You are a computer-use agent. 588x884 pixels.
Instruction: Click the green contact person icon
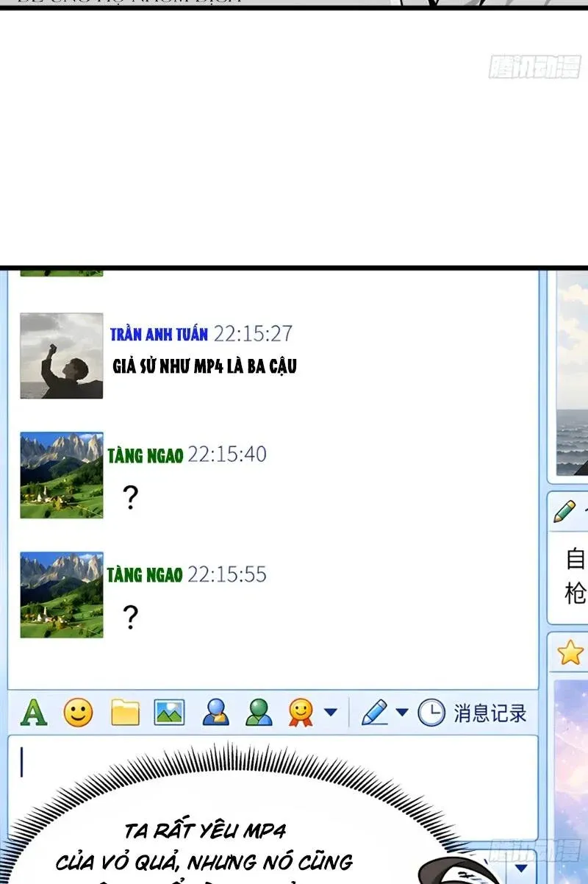pos(259,713)
